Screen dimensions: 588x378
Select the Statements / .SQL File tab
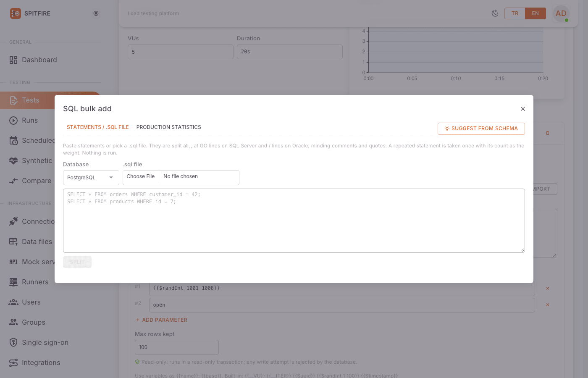[98, 127]
